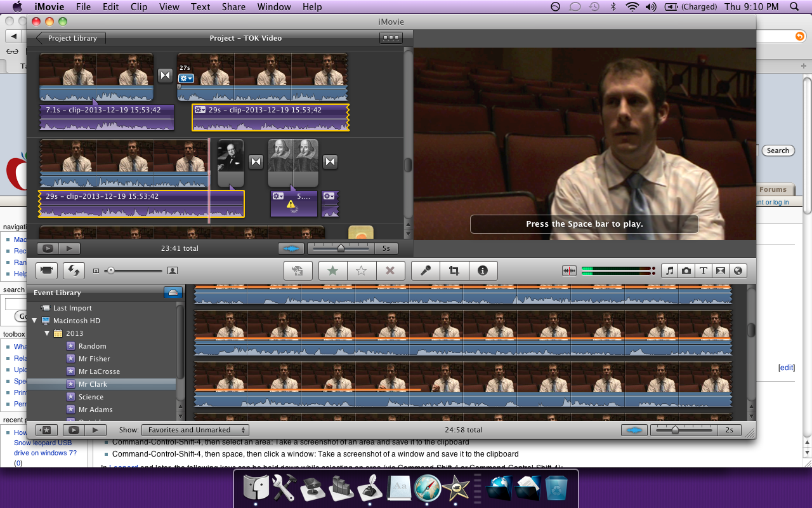Open the Clip menu
812x508 pixels.
click(x=139, y=7)
